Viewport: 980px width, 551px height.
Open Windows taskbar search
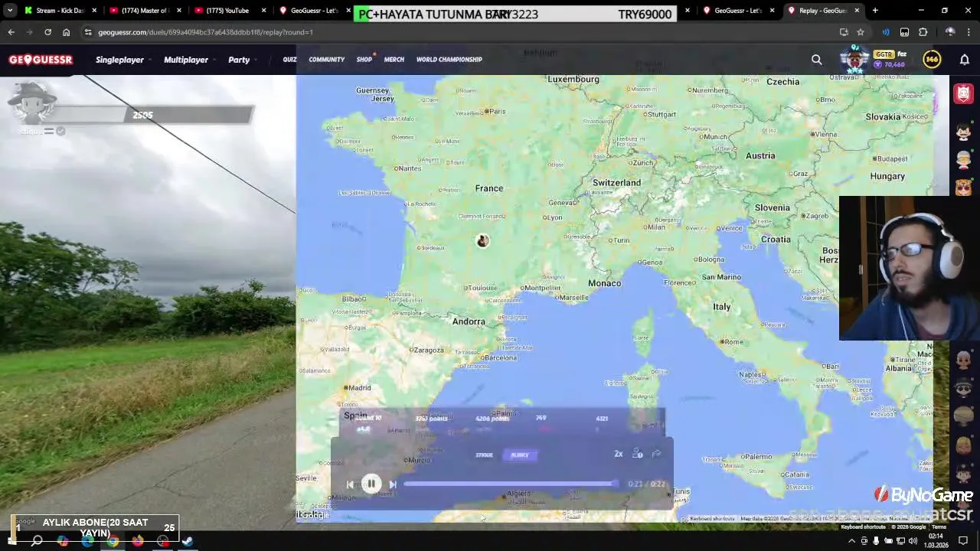37,541
